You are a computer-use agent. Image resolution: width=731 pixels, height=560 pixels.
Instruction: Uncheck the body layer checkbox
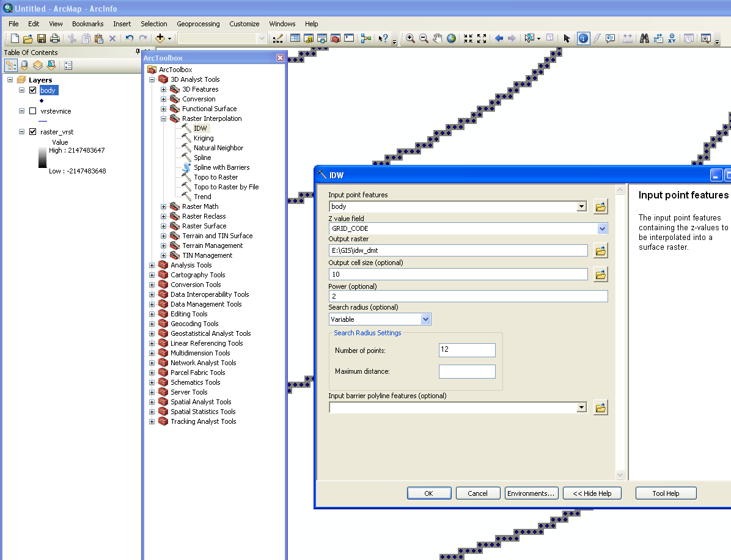tap(32, 90)
